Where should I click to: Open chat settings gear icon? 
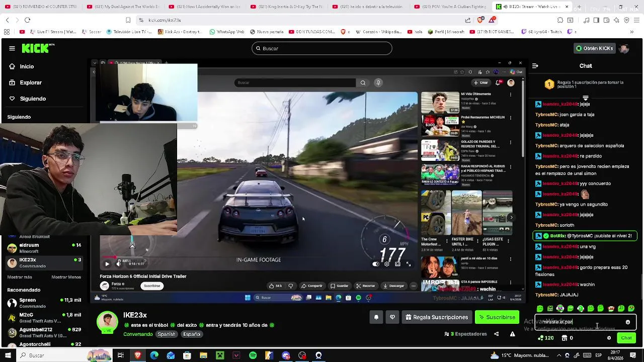click(x=609, y=338)
